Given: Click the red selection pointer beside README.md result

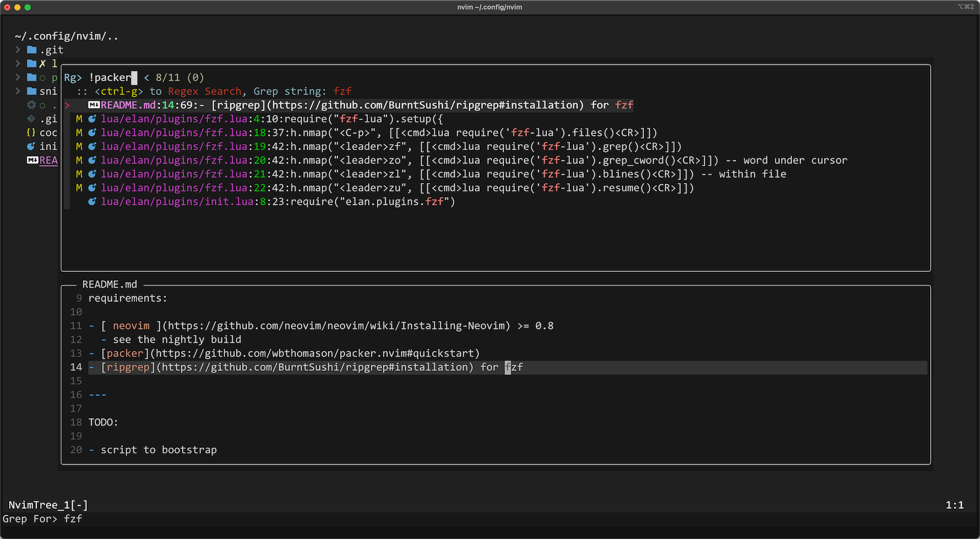Looking at the screenshot, I should (67, 105).
